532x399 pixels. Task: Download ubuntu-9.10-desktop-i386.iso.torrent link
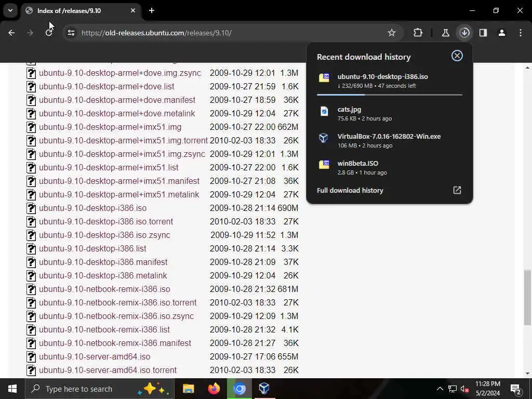click(106, 221)
